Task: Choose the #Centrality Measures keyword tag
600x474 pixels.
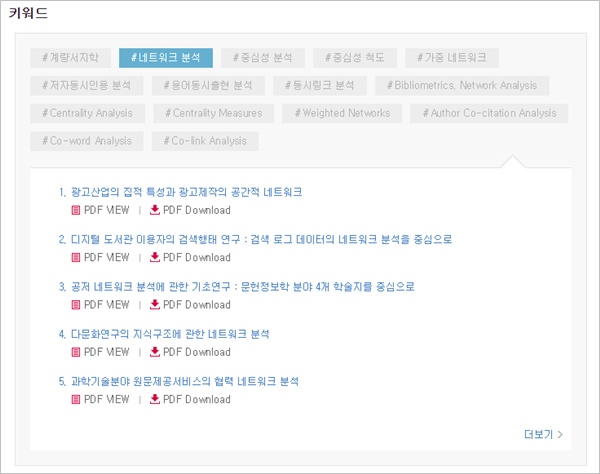Action: (214, 113)
